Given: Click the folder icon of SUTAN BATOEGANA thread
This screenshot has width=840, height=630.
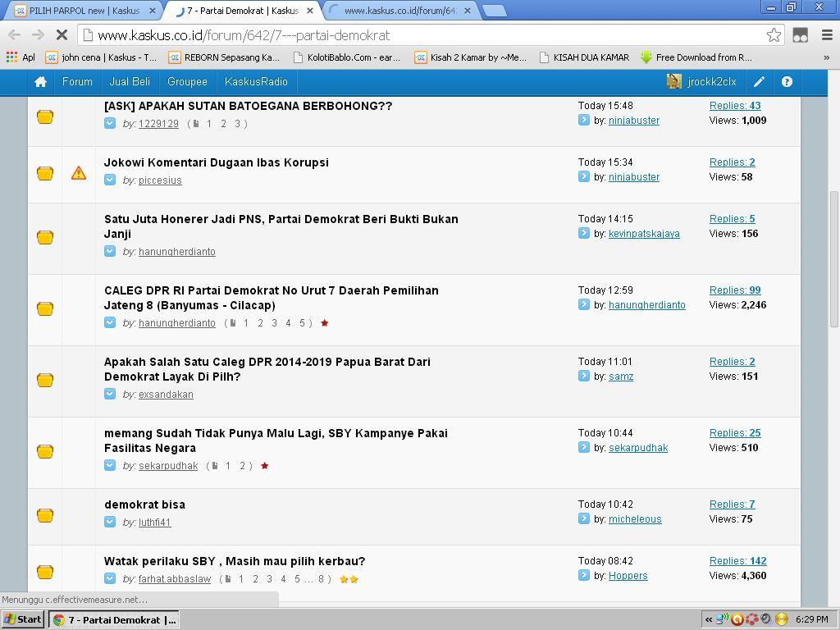Looking at the screenshot, I should tap(45, 116).
